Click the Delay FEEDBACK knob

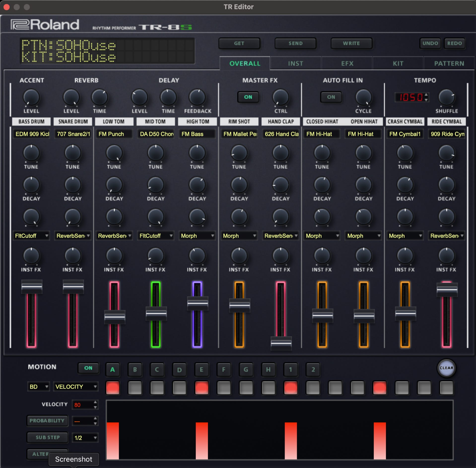point(197,97)
